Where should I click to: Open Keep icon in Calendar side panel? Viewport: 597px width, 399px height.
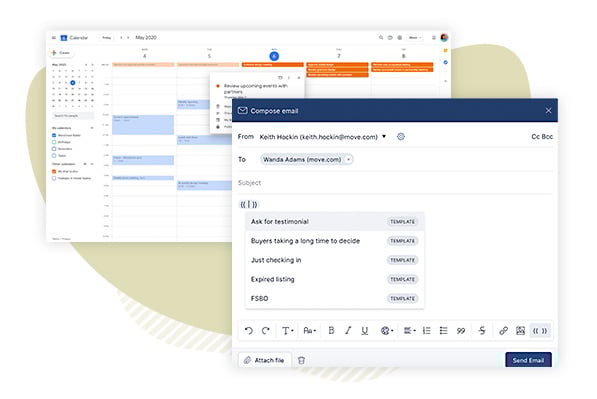click(x=445, y=50)
